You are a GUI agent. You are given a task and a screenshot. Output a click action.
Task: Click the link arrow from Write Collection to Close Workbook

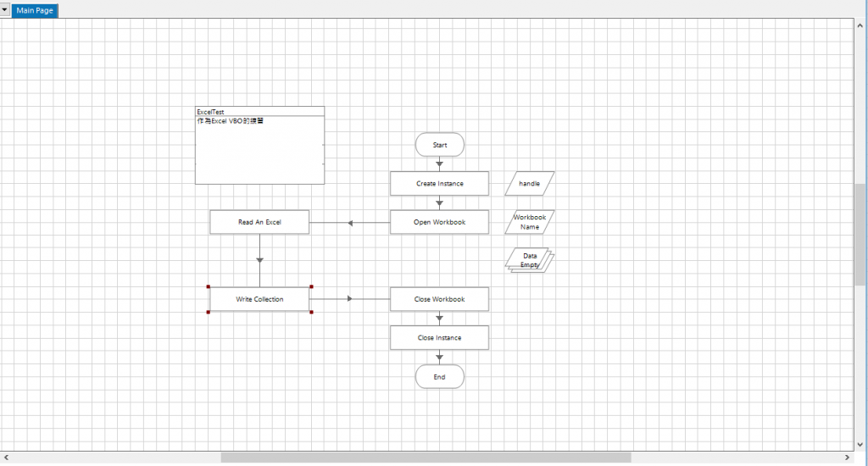pyautogui.click(x=350, y=299)
